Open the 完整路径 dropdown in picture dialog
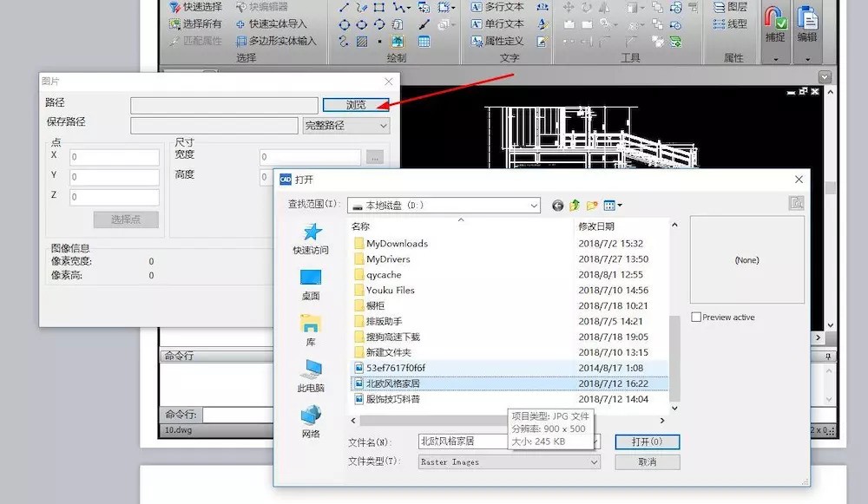The width and height of the screenshot is (868, 504). 345,125
